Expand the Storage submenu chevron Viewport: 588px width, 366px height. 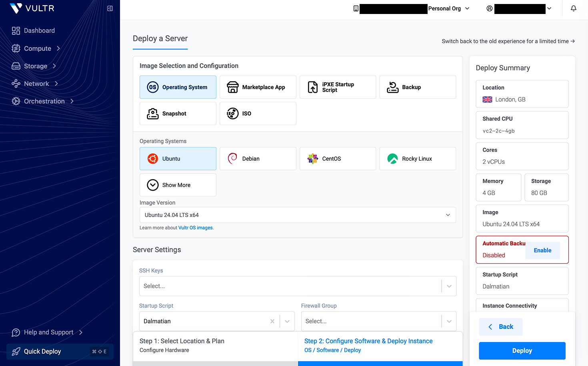pyautogui.click(x=54, y=66)
